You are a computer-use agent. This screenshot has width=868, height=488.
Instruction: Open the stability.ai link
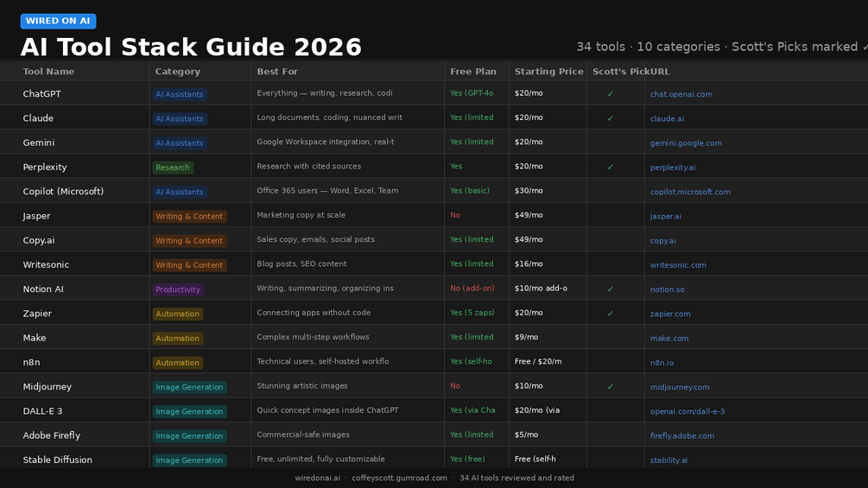[668, 459]
